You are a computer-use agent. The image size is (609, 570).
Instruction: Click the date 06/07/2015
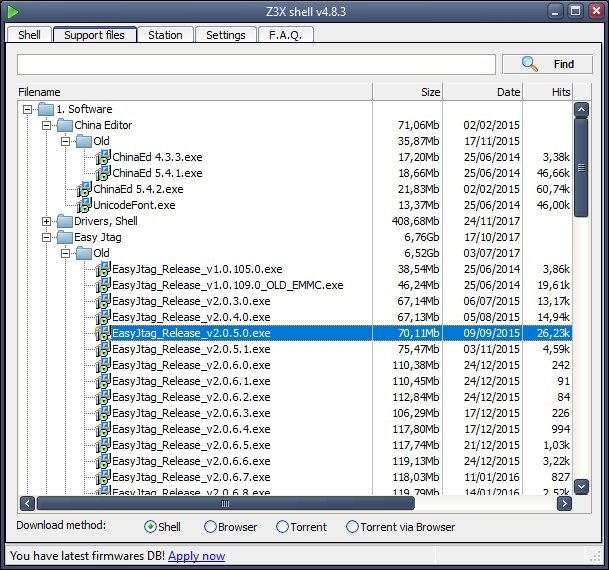point(491,301)
